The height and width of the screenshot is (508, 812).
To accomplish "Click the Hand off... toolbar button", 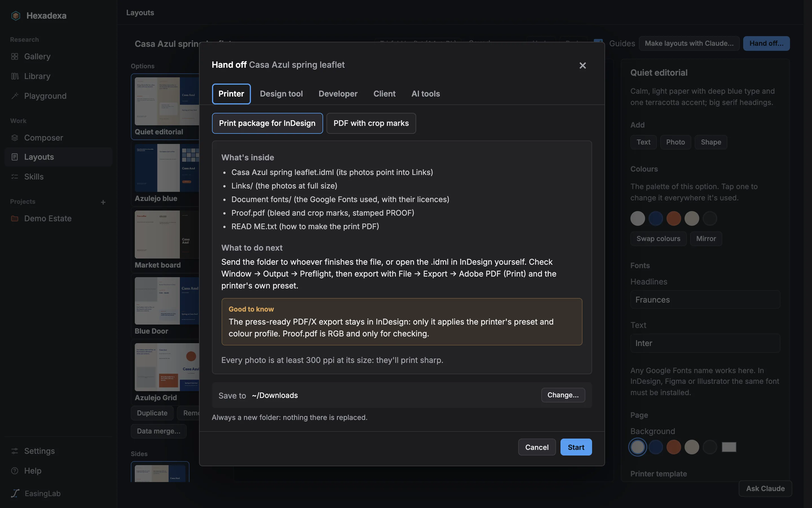I will coord(766,43).
